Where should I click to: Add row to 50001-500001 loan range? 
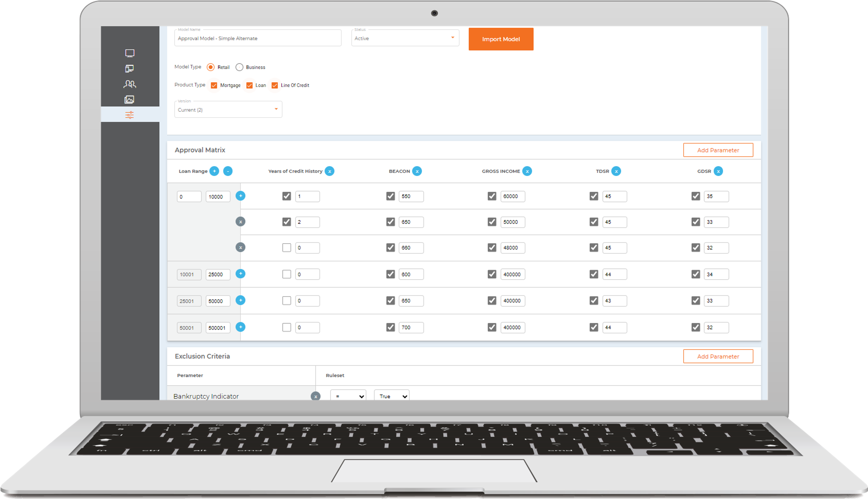[240, 327]
